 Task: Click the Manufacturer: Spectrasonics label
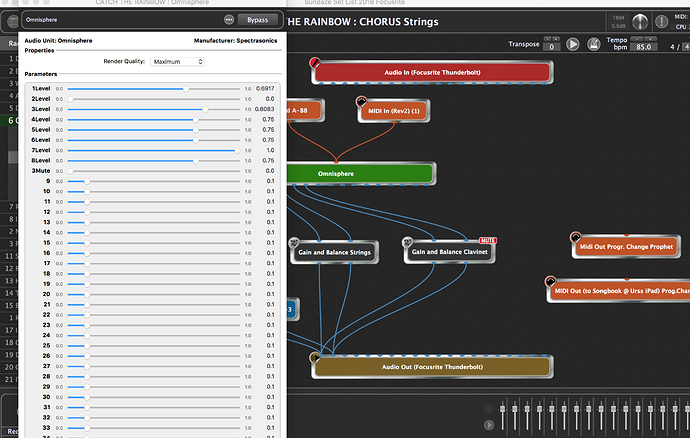point(235,40)
